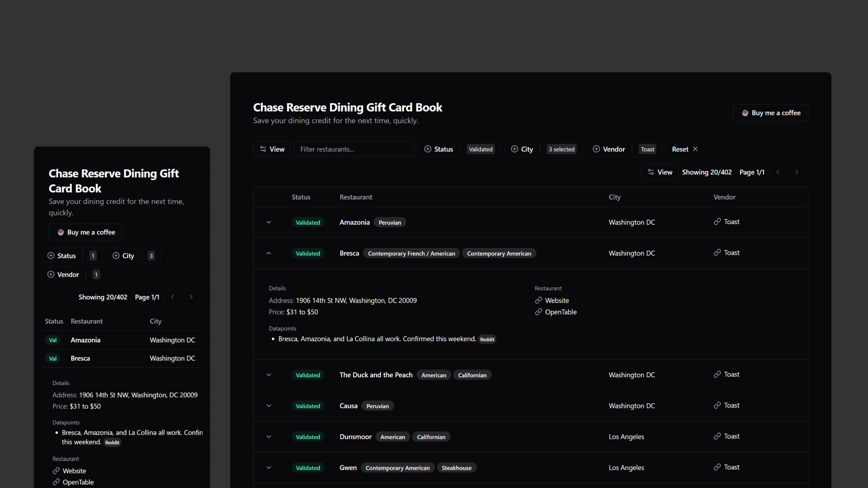Click the Reset filters X icon
Screen dimensions: 868x488
695,149
